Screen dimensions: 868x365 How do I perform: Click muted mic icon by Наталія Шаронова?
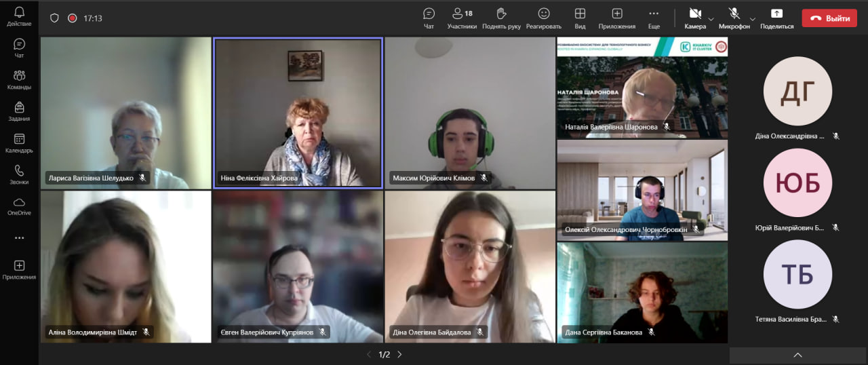point(667,127)
